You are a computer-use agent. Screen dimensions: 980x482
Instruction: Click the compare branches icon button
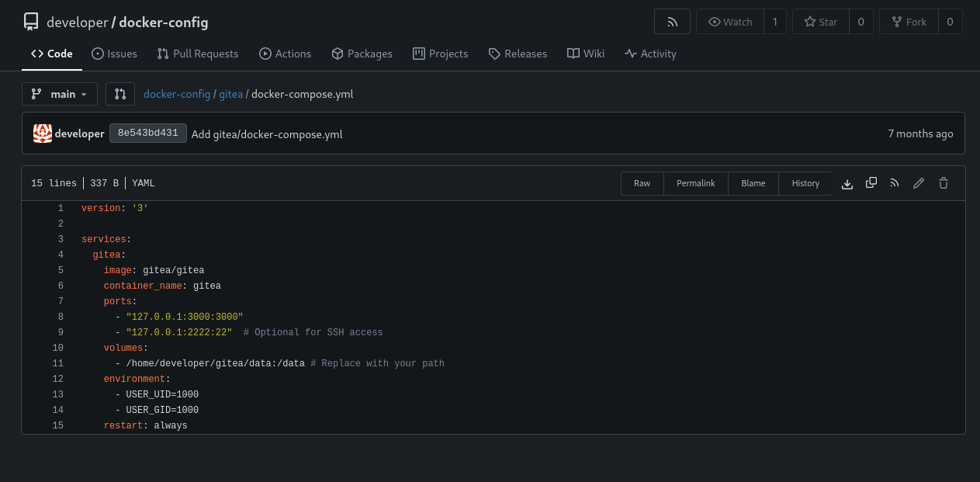[120, 94]
